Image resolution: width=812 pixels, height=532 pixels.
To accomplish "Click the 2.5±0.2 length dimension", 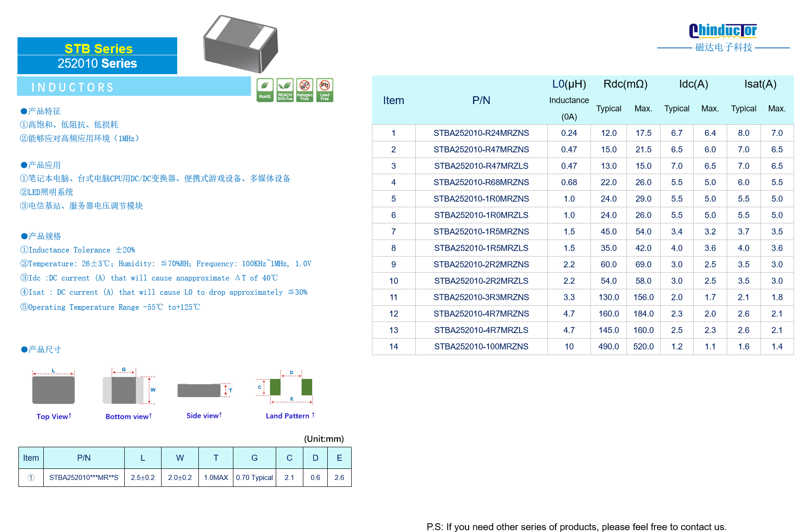I will click(x=143, y=478).
